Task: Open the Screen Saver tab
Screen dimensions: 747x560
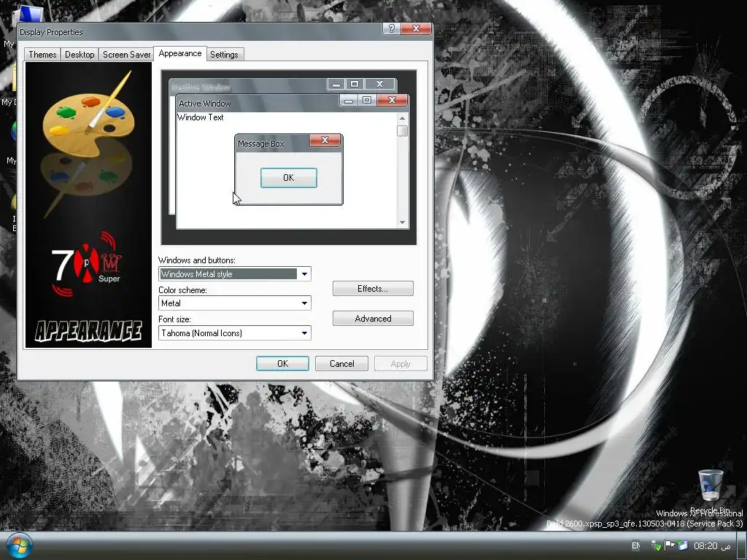Action: click(x=126, y=54)
